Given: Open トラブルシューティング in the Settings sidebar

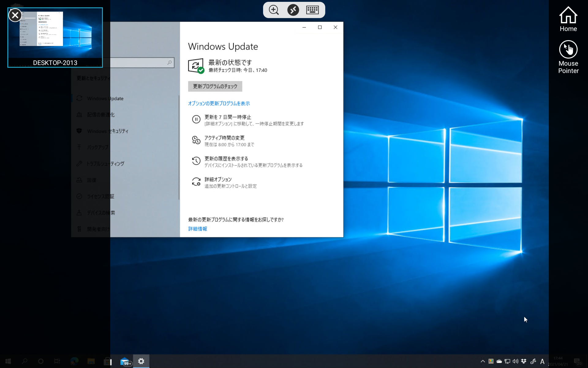Looking at the screenshot, I should pyautogui.click(x=105, y=163).
